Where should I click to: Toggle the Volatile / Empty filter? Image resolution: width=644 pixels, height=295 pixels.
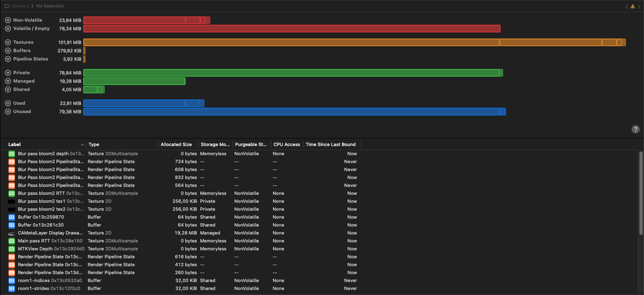pos(8,28)
